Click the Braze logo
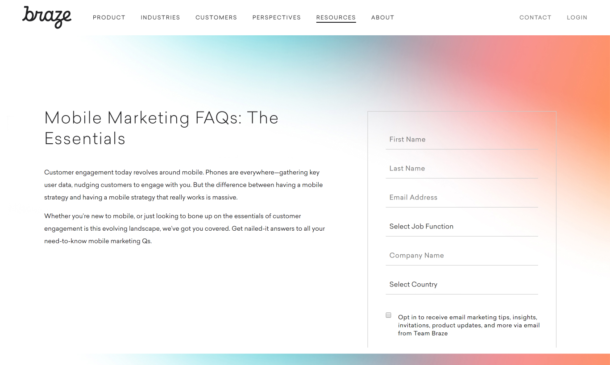 [x=47, y=17]
